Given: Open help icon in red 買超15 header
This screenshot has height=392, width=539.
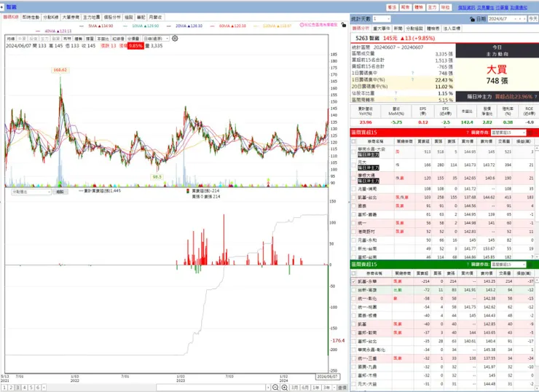Looking at the screenshot, I should 468,133.
